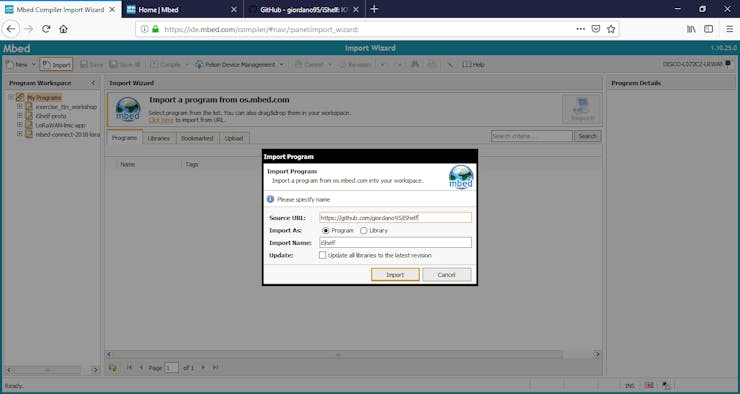Collapse the My Programs tree node
The height and width of the screenshot is (394, 740).
coord(11,97)
